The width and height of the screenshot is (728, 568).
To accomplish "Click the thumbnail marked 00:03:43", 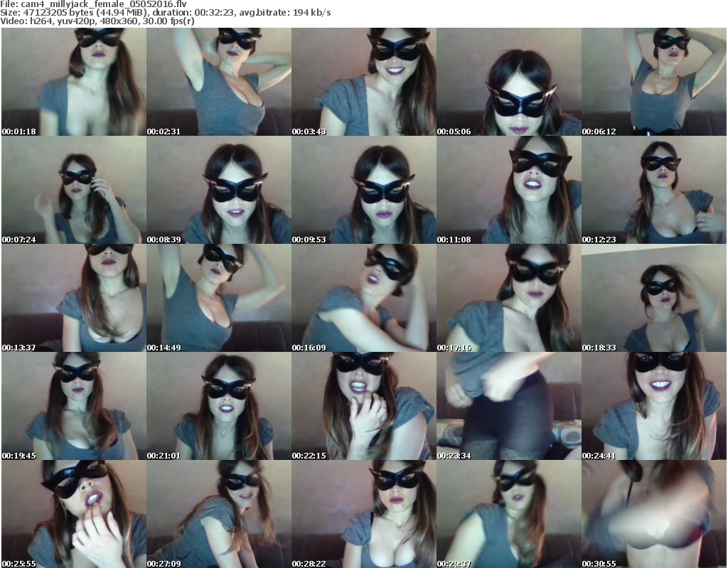I will [364, 82].
